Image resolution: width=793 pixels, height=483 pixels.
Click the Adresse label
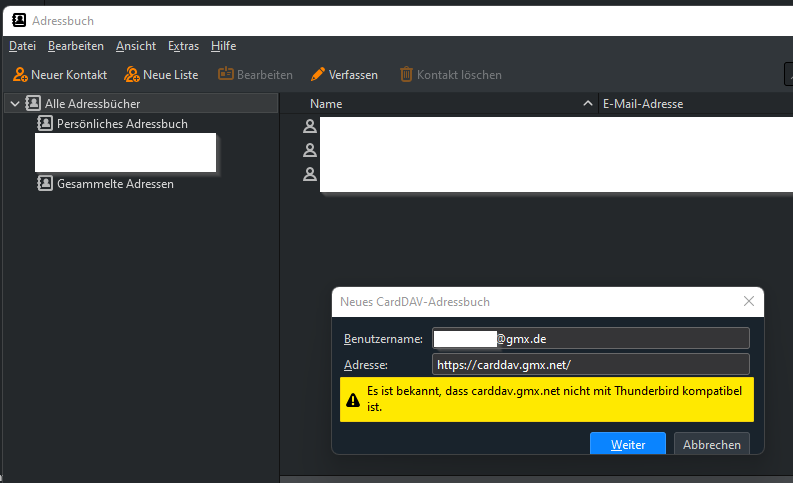(366, 365)
